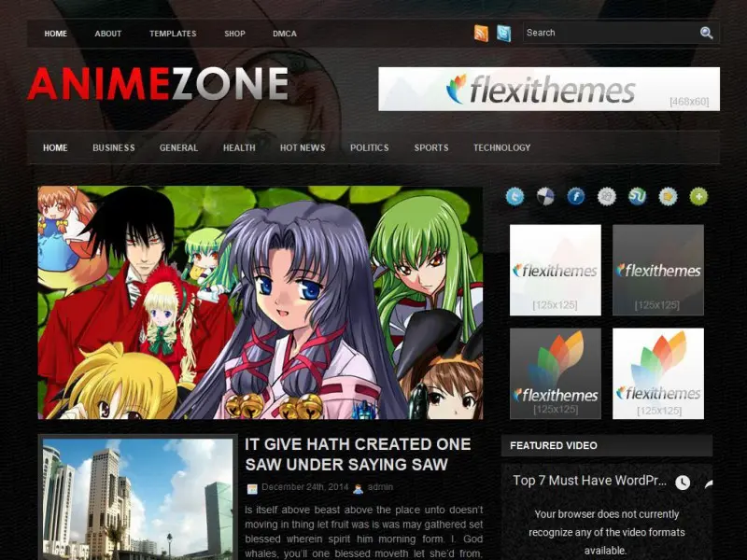
Task: Click the anime characters featured slider image
Action: coord(261,302)
